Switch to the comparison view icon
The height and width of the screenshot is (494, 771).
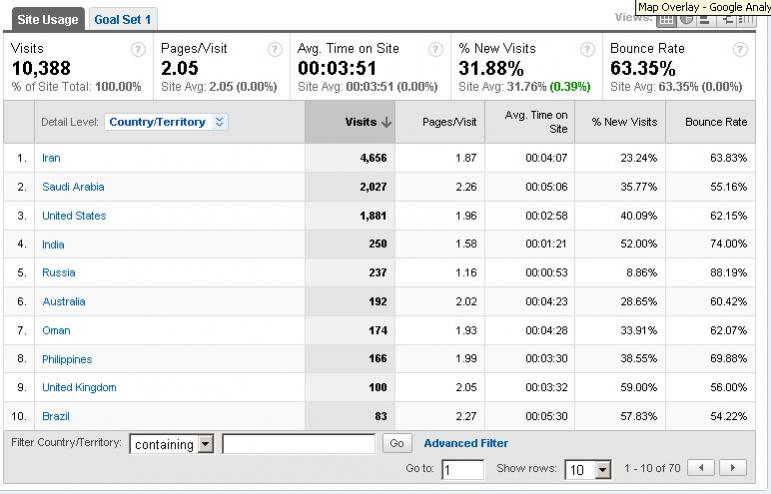pyautogui.click(x=726, y=21)
